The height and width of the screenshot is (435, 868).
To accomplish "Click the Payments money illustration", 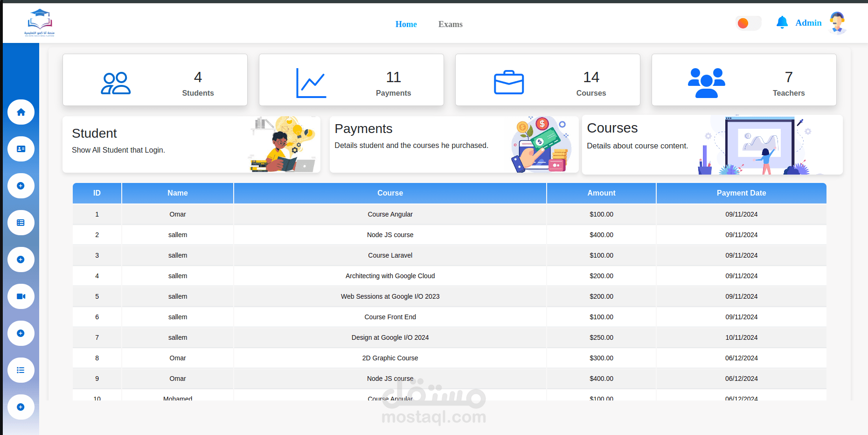I will tap(542, 144).
